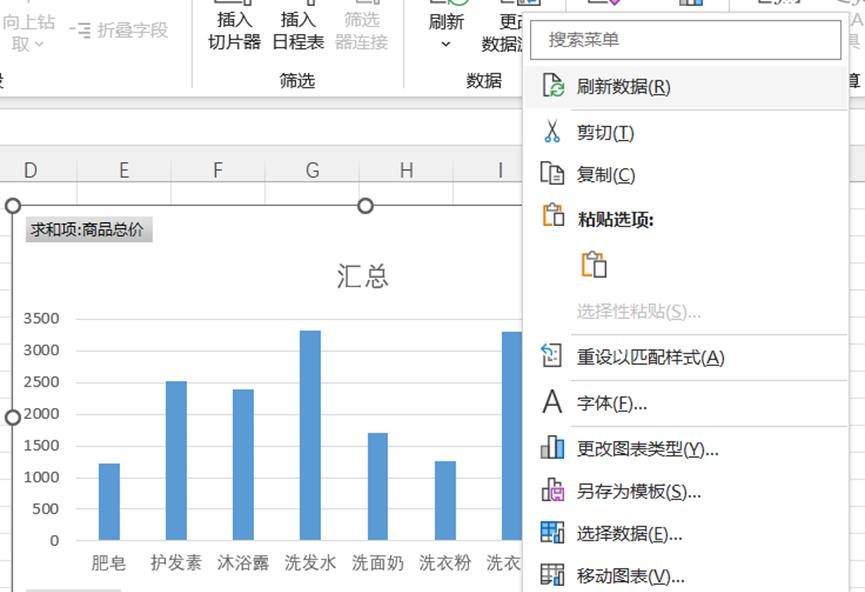Click the Change Chart Type icon
This screenshot has height=592, width=865.
pyautogui.click(x=552, y=447)
